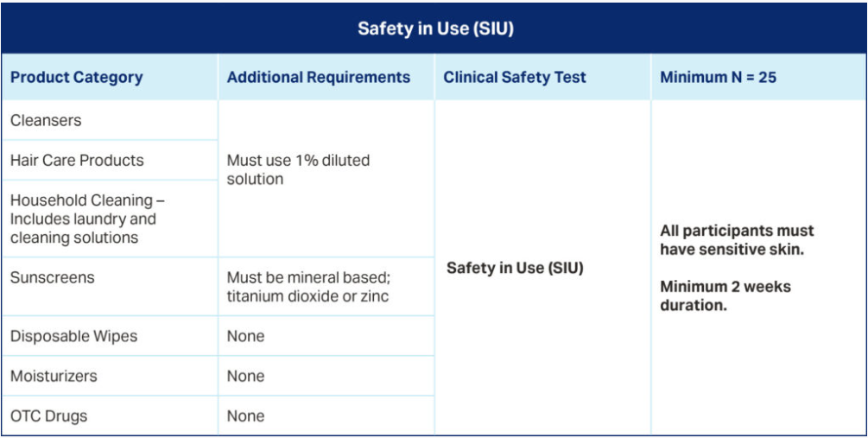Screen dimensions: 868x438
Task: Select the Clinical Safety Test header
Action: click(x=515, y=77)
